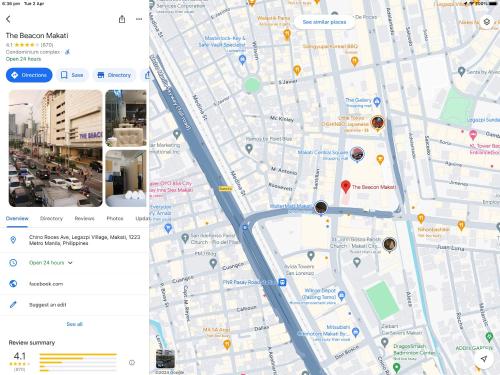500x375 pixels.
Task: Tap the St. John Bosco Parish photo marker
Action: click(389, 244)
